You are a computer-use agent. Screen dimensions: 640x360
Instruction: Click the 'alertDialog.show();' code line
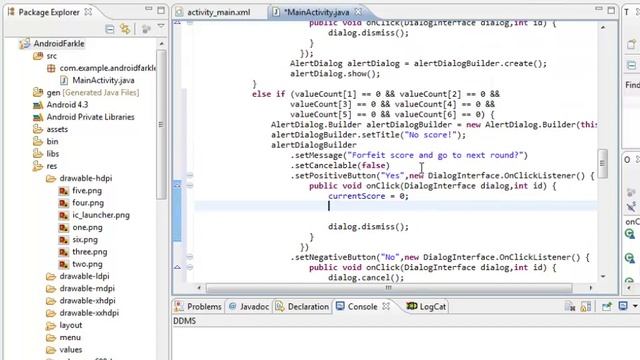[x=335, y=74]
